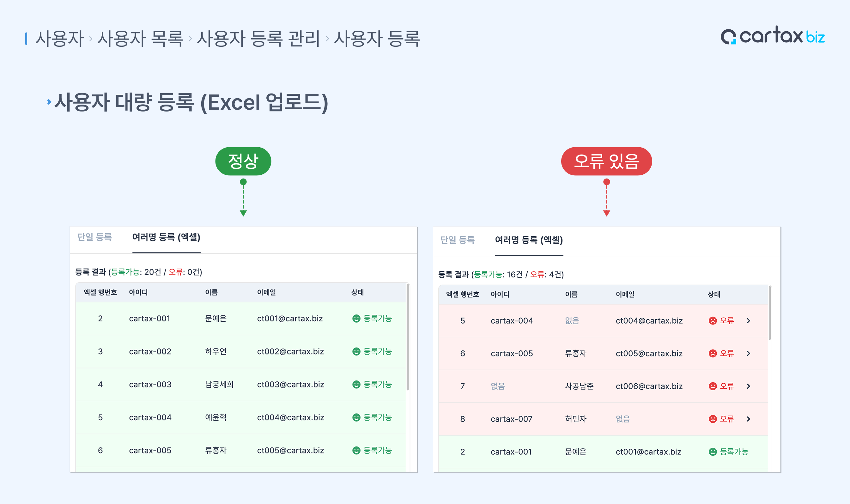Expand error details for cartax-004 row

pyautogui.click(x=749, y=321)
